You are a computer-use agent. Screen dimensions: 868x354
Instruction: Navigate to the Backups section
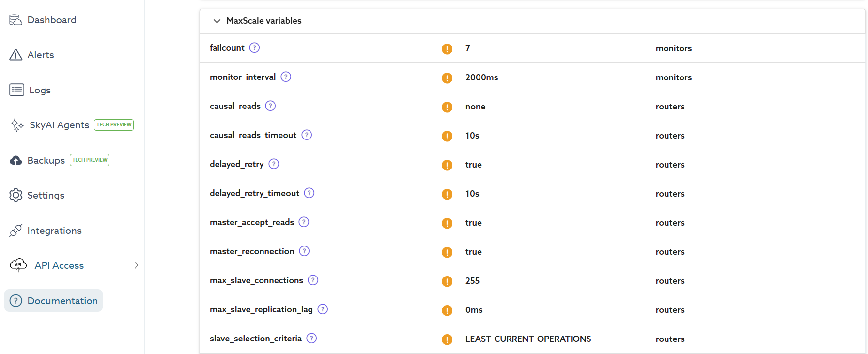[x=46, y=160]
